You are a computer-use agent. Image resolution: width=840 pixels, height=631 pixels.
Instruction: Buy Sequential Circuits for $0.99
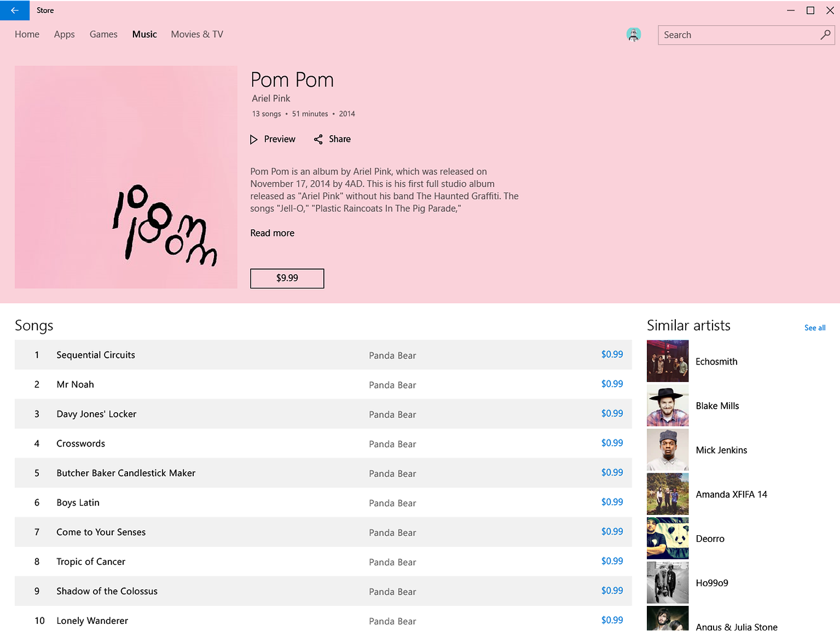point(612,355)
